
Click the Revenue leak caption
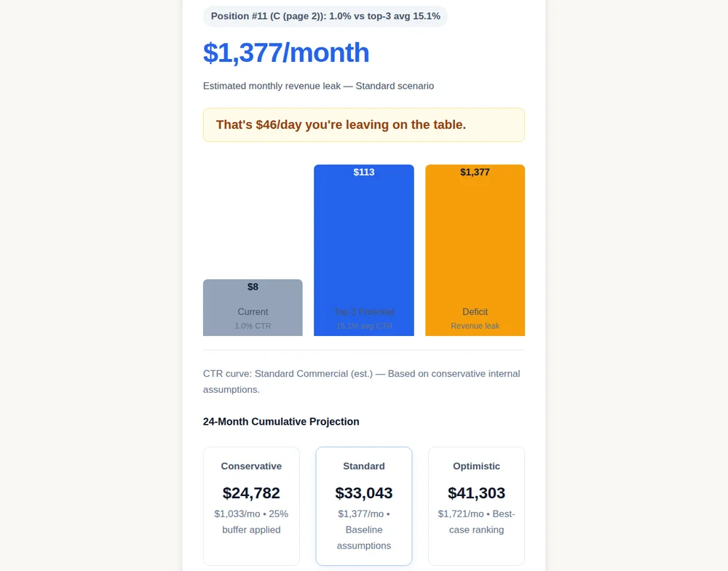(x=475, y=326)
